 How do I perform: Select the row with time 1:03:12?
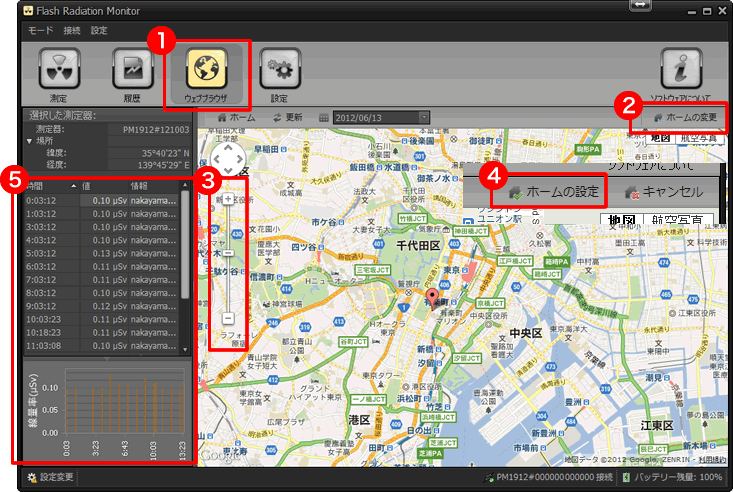coord(102,214)
